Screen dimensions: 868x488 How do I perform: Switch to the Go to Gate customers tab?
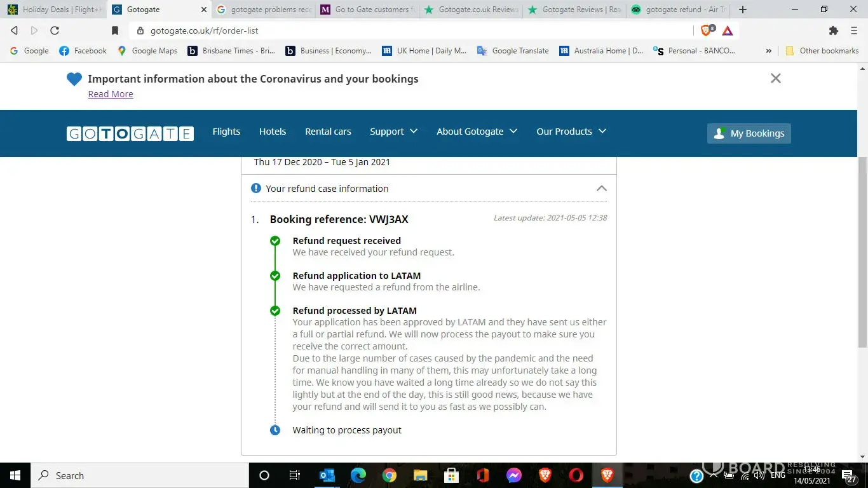pos(367,10)
